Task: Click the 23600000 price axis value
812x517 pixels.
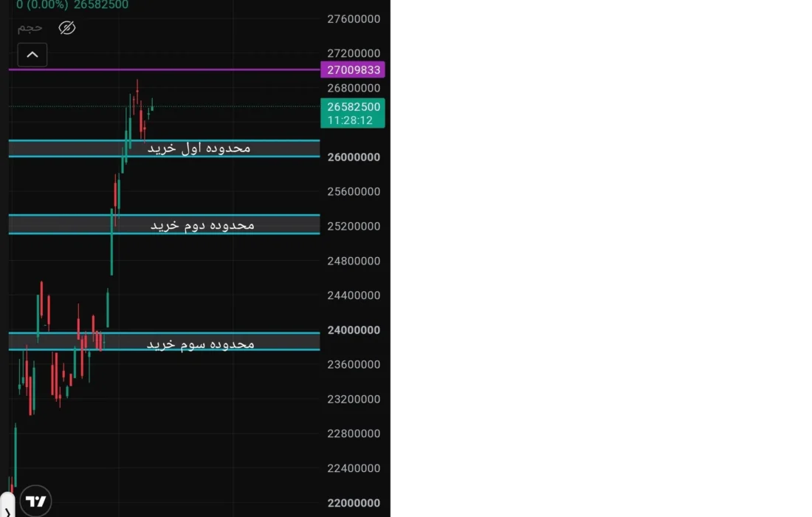Action: 354,365
